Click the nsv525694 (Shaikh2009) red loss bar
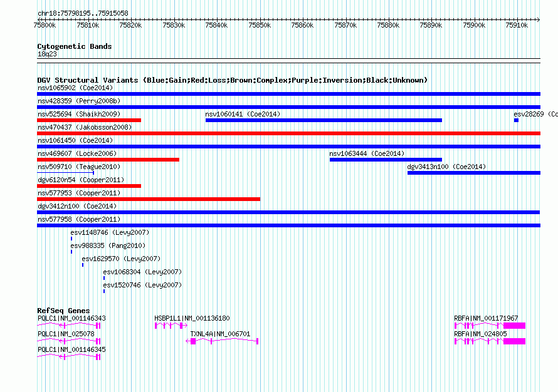This screenshot has height=392, width=558. click(89, 120)
